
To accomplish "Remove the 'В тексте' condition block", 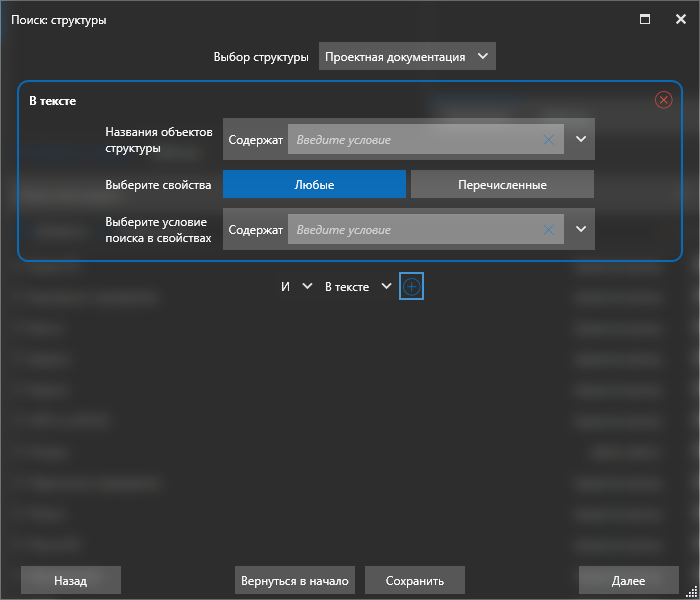I will (663, 100).
